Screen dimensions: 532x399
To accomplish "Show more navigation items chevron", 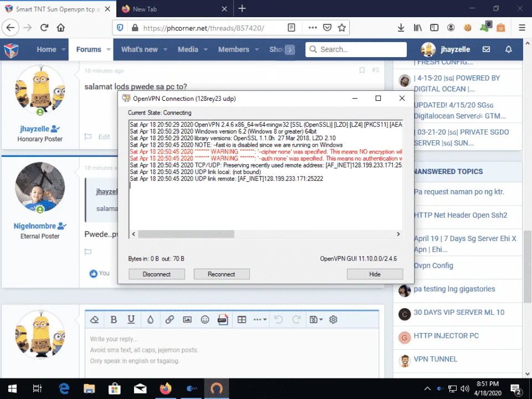I will (x=290, y=49).
